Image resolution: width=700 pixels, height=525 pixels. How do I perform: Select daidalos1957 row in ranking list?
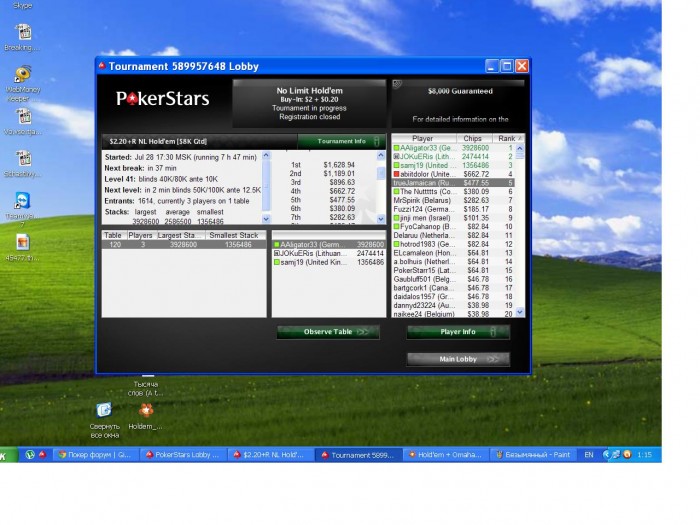453,296
